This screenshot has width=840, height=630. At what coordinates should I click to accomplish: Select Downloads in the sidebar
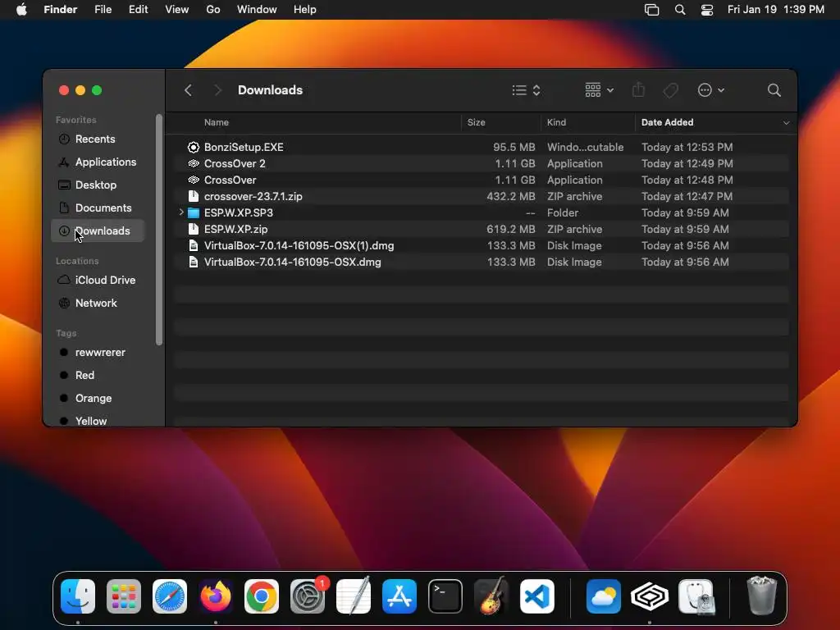click(98, 231)
